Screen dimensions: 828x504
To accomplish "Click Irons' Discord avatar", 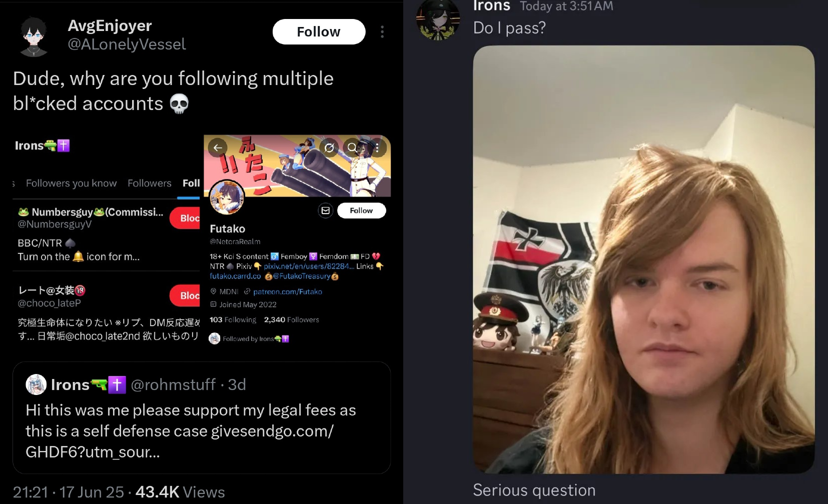I will 439,19.
